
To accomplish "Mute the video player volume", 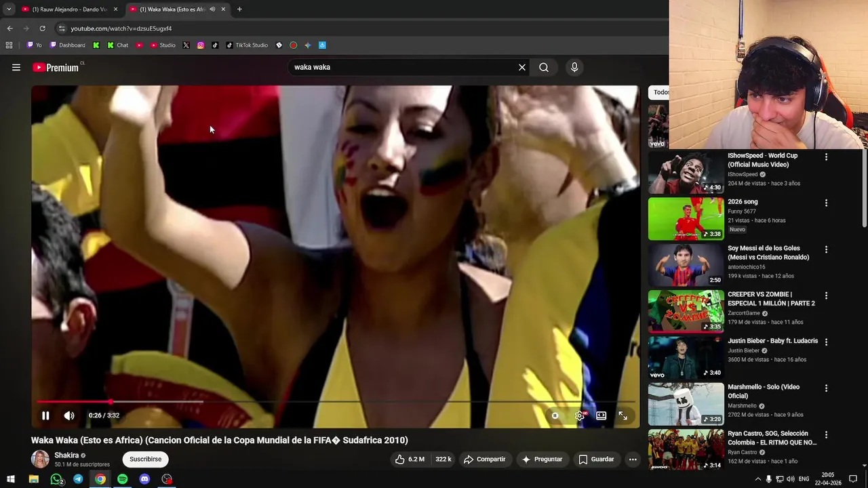I will (69, 415).
